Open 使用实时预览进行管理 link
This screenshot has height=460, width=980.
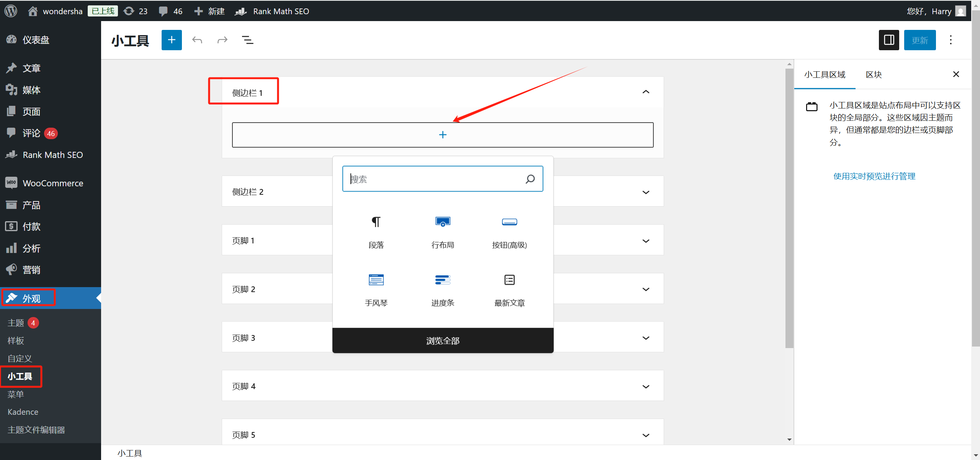[874, 176]
